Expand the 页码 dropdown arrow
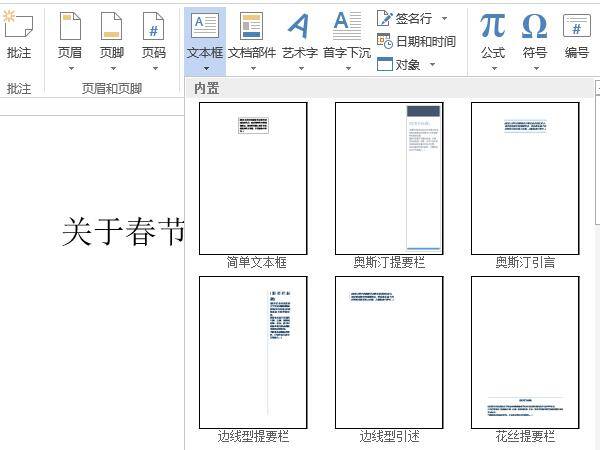 155,68
